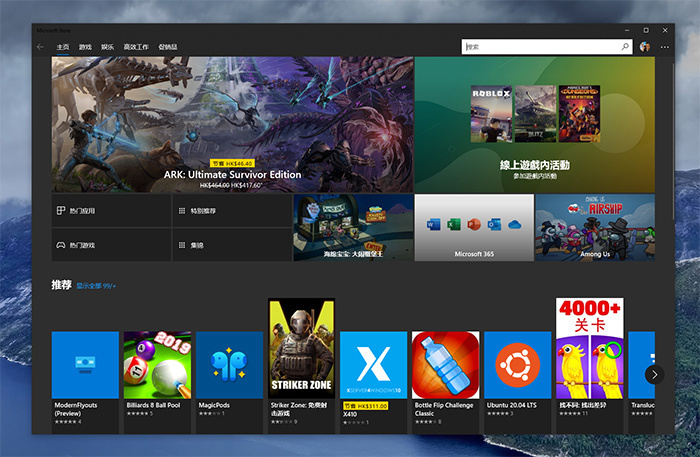This screenshot has width=700, height=457.
Task: Open the user profile avatar
Action: [x=645, y=47]
